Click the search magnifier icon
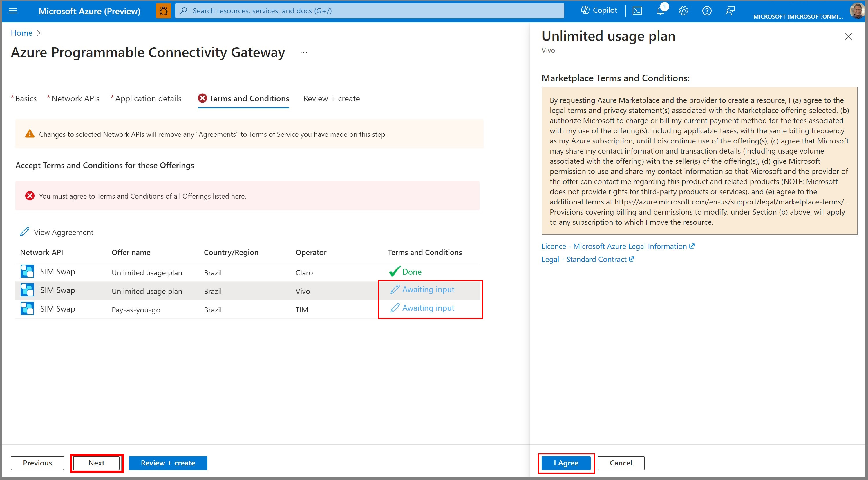868x480 pixels. pyautogui.click(x=184, y=11)
